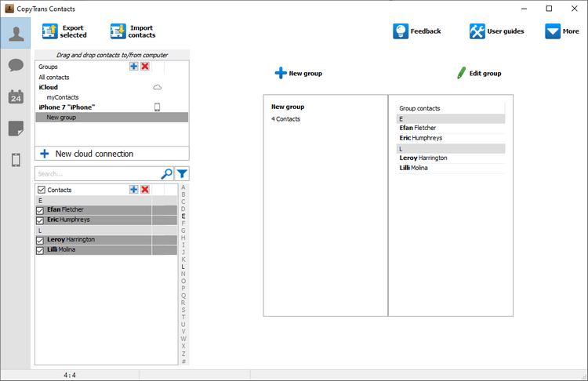Screen dimensions: 588x381
Task: Uncheck Lilli Molina checkbox
Action: [40, 250]
